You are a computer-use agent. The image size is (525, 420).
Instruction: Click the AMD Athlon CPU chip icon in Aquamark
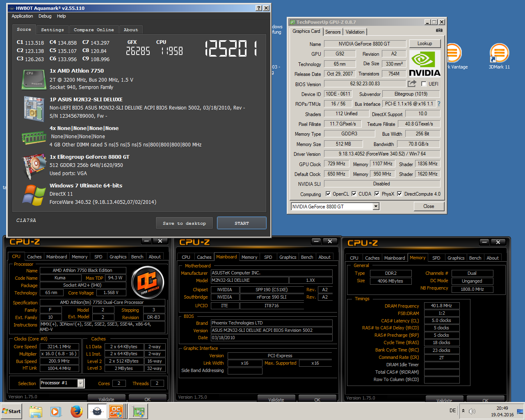(x=34, y=79)
